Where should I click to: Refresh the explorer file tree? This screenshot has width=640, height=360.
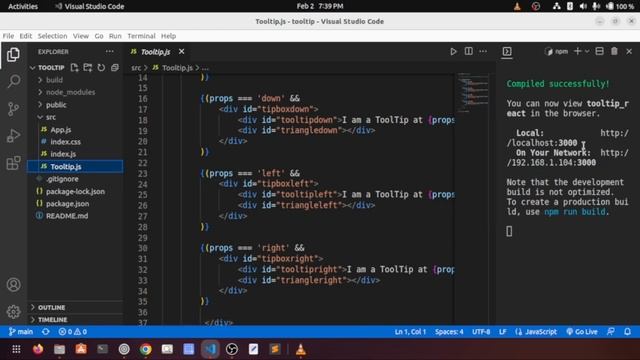(101, 67)
